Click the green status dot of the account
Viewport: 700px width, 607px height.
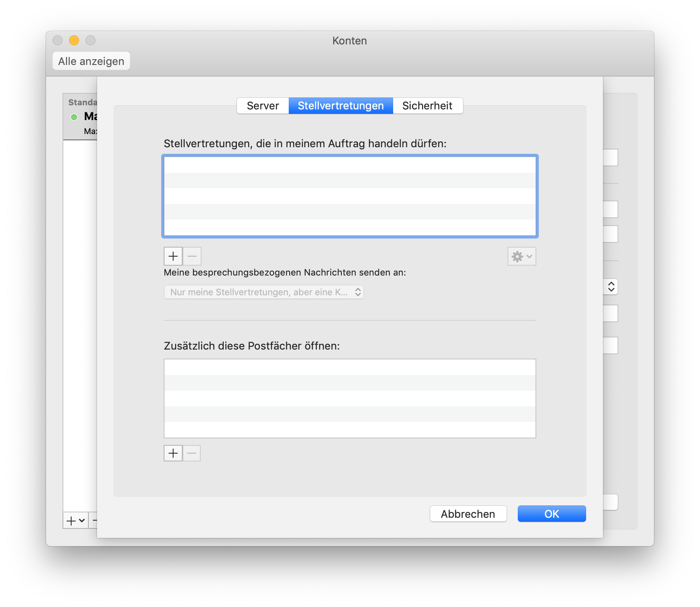pyautogui.click(x=74, y=117)
